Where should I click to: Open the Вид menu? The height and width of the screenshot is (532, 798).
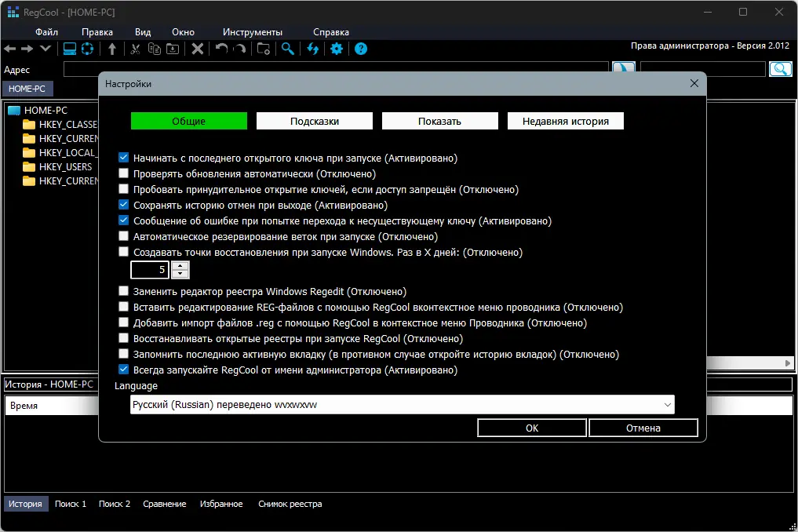pos(143,32)
